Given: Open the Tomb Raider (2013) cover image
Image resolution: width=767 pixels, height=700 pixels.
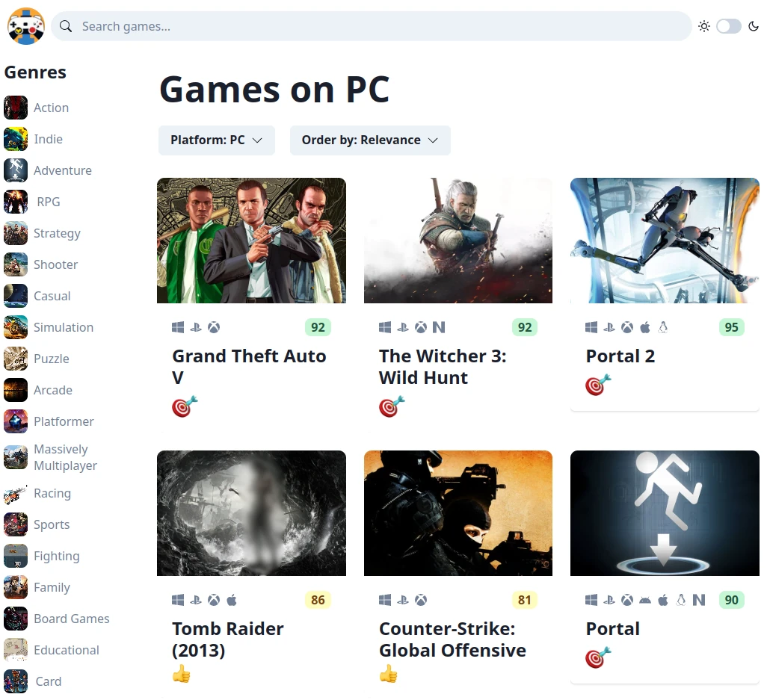Looking at the screenshot, I should [251, 513].
